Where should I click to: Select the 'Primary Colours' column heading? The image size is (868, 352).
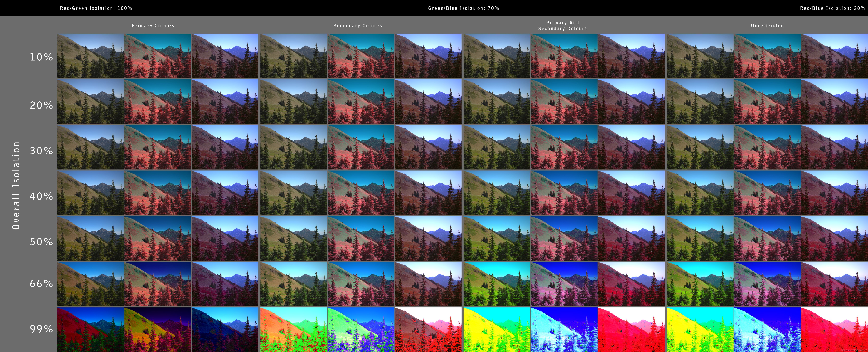click(x=153, y=26)
